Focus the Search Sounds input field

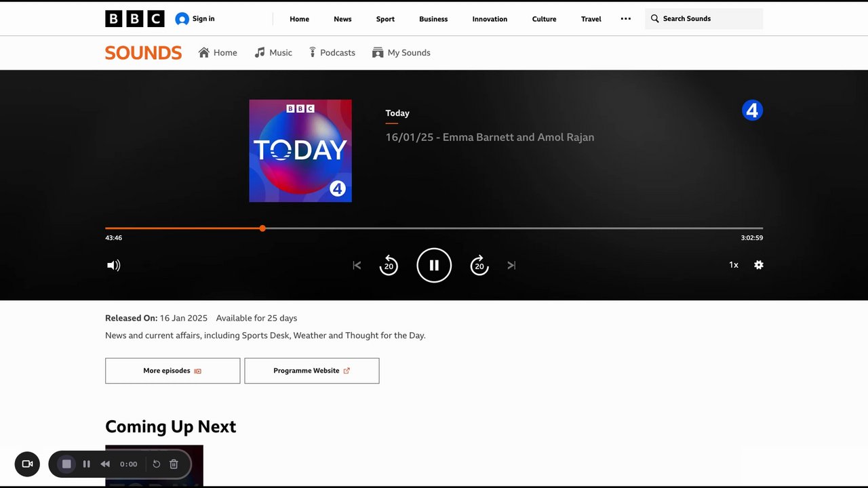pos(704,19)
